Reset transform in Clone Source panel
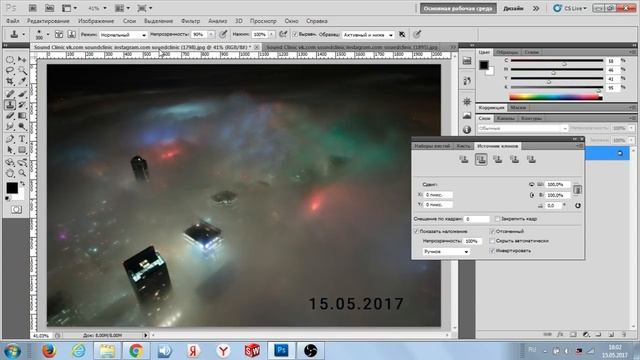640x360 pixels. coord(578,205)
